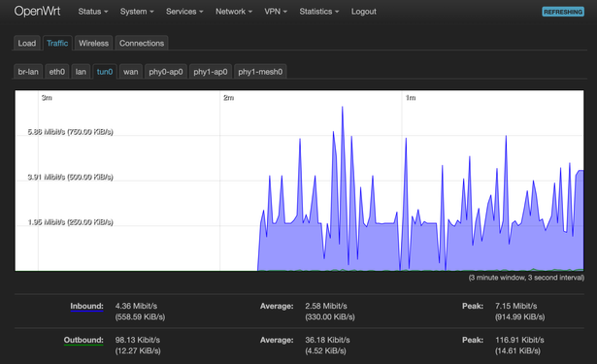Open the Services dropdown
597x364 pixels.
coord(184,12)
